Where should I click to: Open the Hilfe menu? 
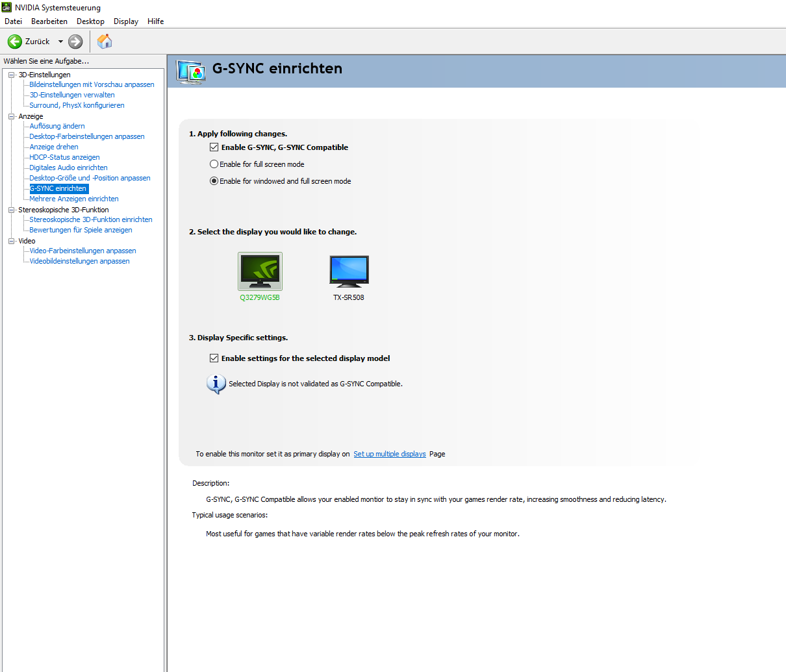point(156,21)
